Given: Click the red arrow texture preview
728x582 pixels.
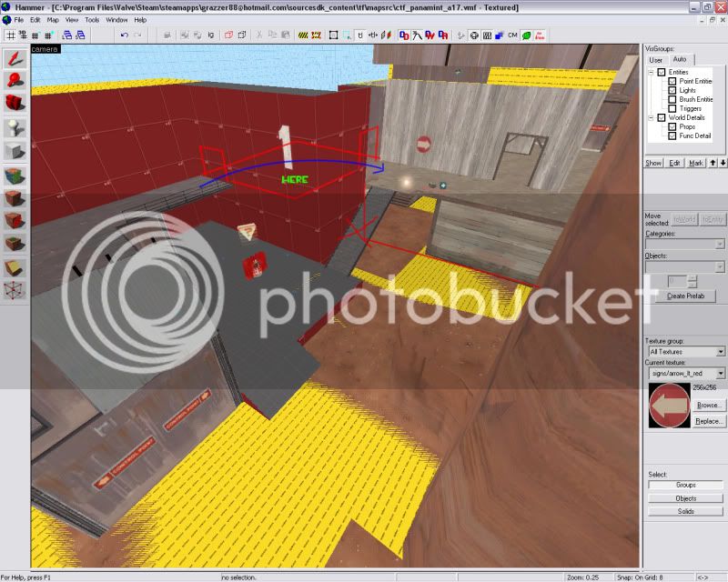Looking at the screenshot, I should [669, 406].
